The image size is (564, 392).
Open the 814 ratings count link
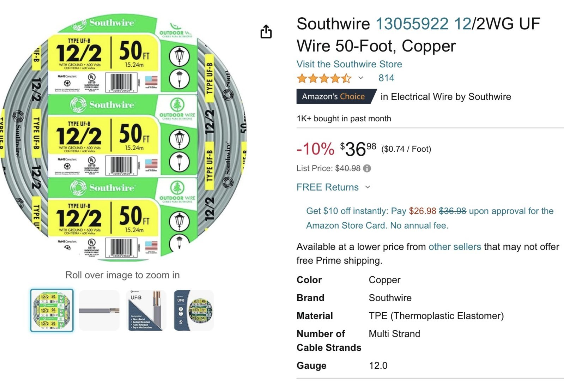[x=386, y=78]
